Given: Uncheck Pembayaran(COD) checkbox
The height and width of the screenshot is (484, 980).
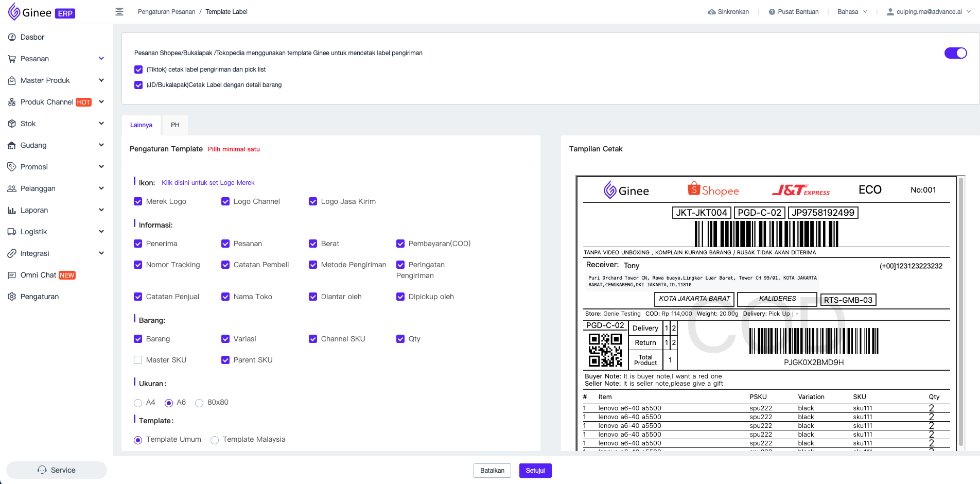Looking at the screenshot, I should (400, 244).
